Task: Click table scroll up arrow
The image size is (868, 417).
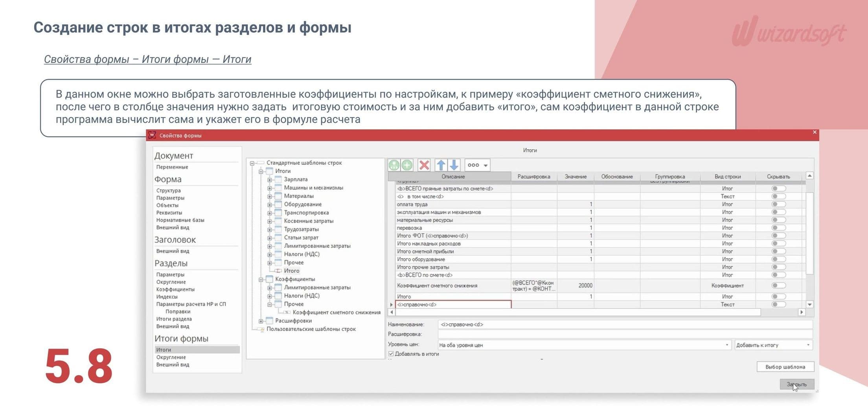Action: [x=809, y=175]
